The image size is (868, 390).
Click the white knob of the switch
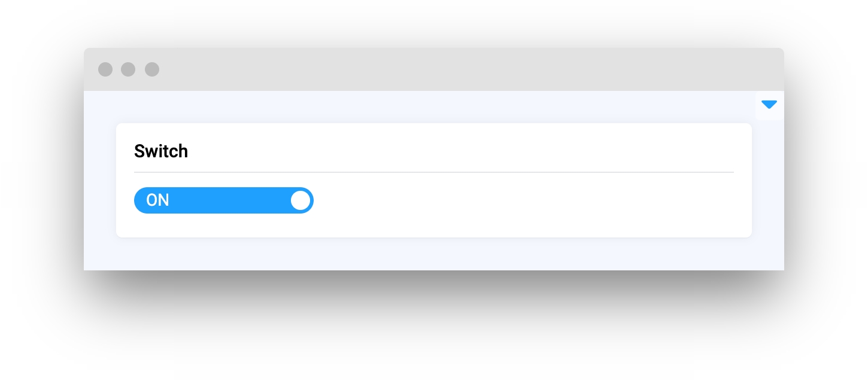pyautogui.click(x=301, y=200)
